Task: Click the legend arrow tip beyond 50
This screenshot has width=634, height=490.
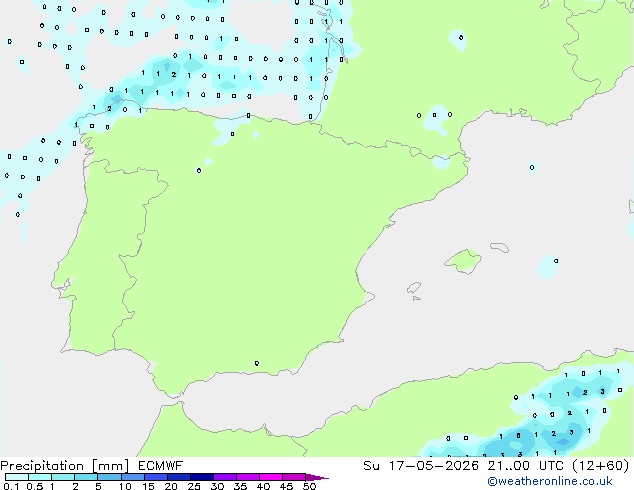Action: 317,477
